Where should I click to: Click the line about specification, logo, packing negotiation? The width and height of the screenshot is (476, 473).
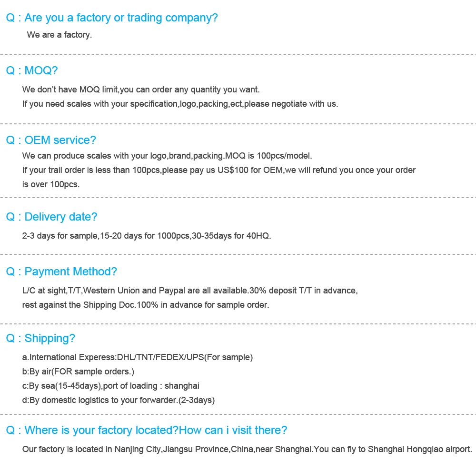(x=180, y=104)
